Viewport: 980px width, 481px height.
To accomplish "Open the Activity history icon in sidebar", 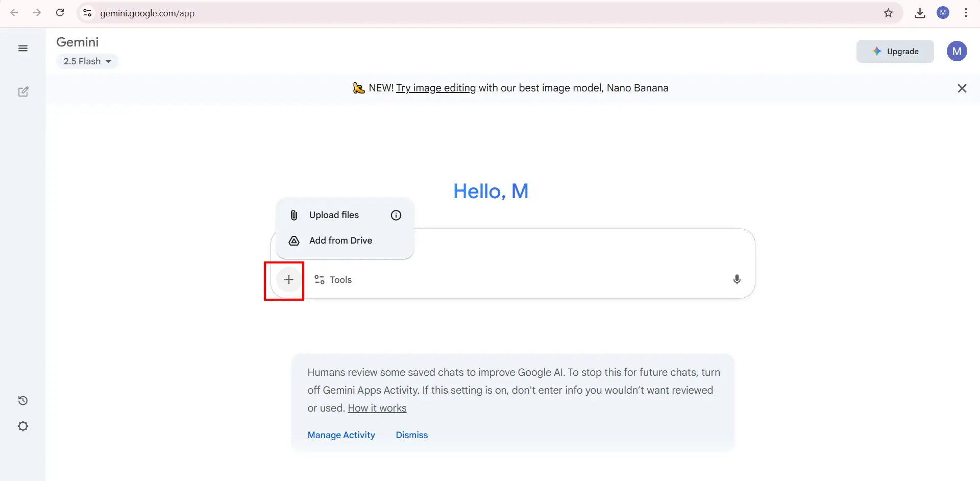I will [23, 401].
